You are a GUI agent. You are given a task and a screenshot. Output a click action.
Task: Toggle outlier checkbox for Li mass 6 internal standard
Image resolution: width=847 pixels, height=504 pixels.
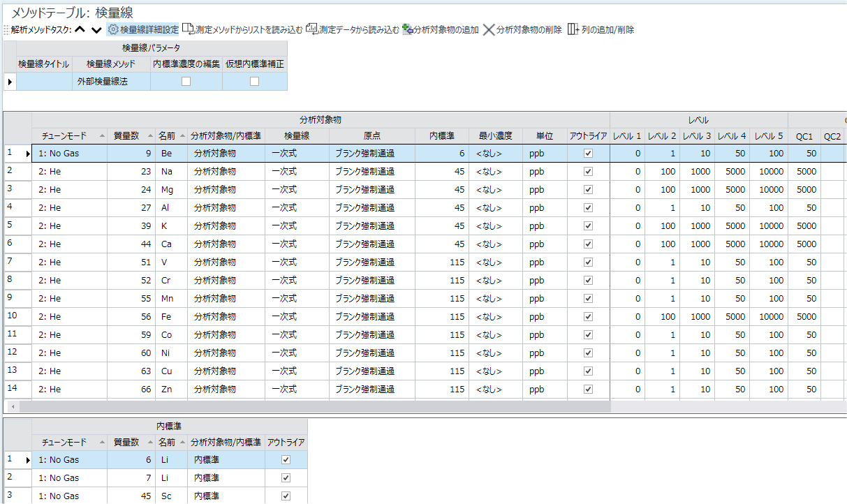[x=285, y=460]
